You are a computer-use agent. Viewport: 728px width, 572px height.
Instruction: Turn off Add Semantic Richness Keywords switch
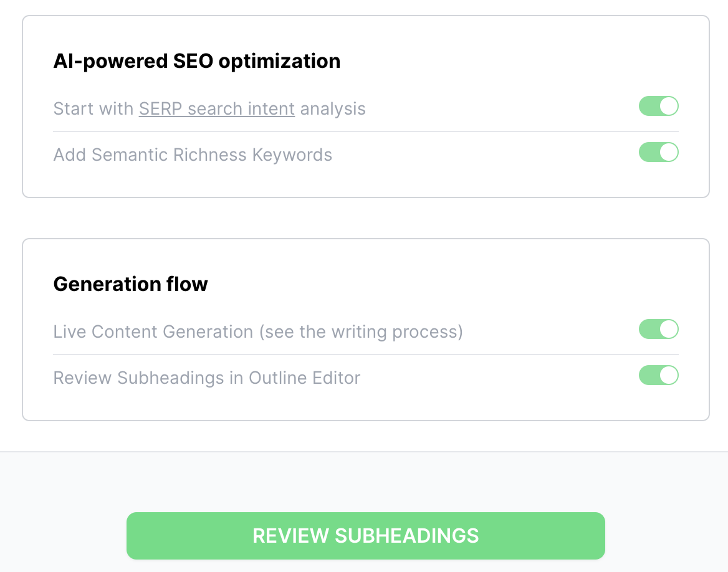point(658,152)
